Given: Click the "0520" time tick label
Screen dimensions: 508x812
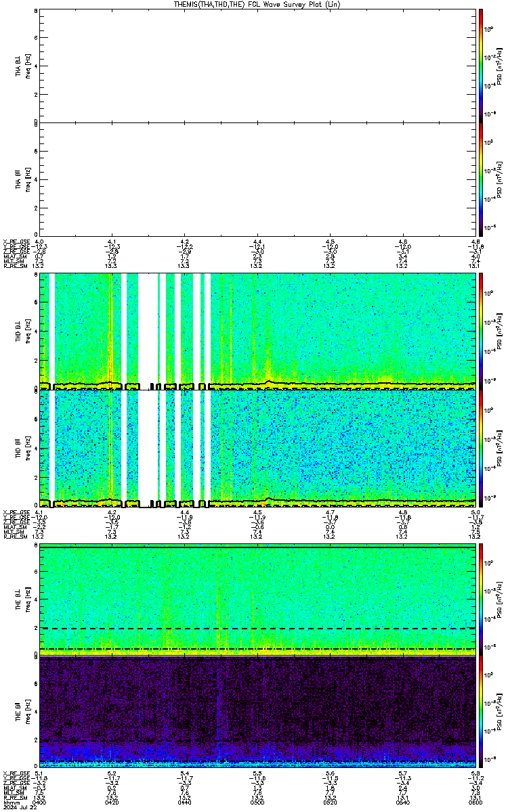Looking at the screenshot, I should tap(329, 803).
